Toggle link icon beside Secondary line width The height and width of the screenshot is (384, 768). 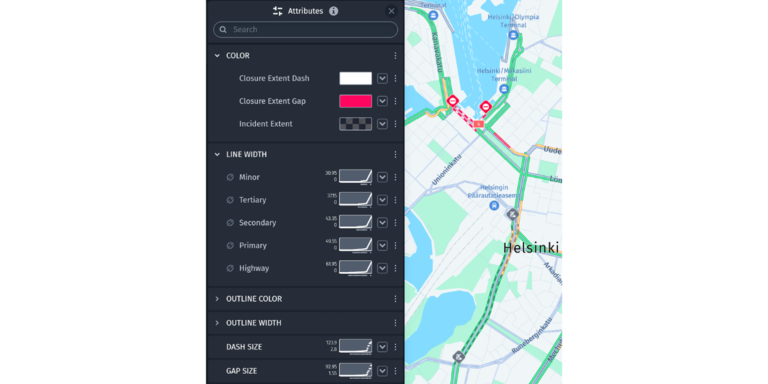(x=230, y=223)
